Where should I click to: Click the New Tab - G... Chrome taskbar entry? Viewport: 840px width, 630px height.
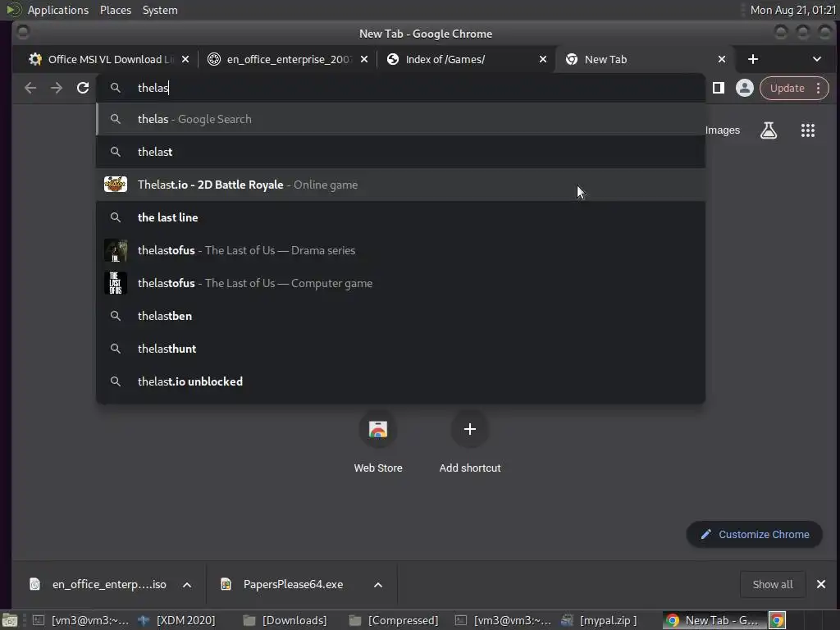713,620
